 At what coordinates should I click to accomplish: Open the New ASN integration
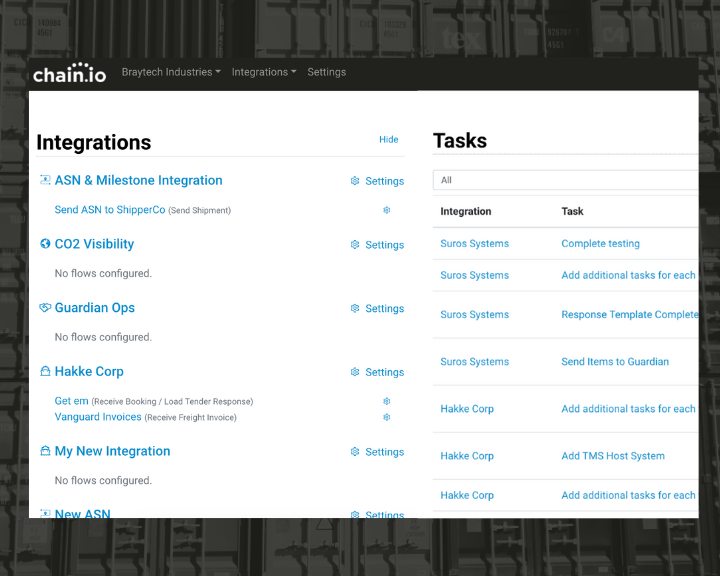83,513
